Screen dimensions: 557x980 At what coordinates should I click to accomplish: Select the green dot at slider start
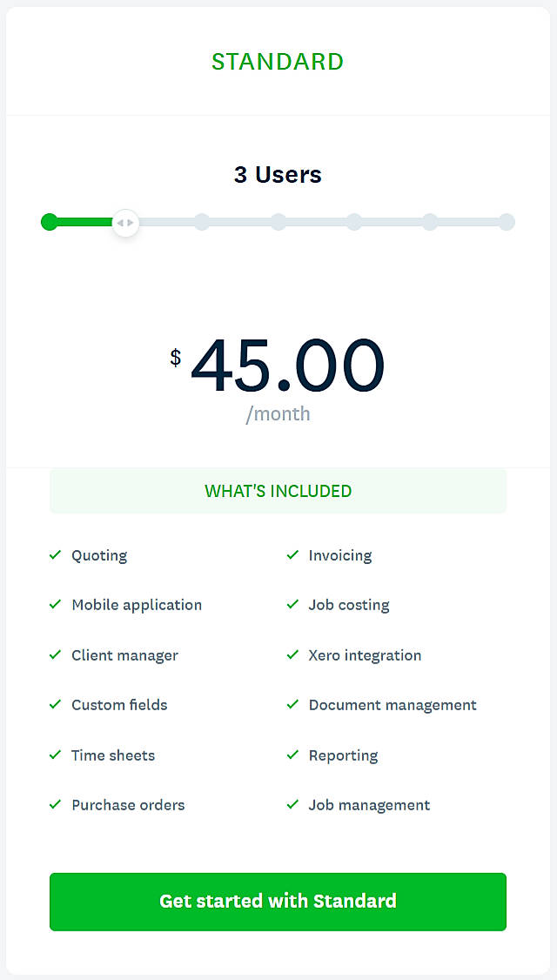(50, 222)
